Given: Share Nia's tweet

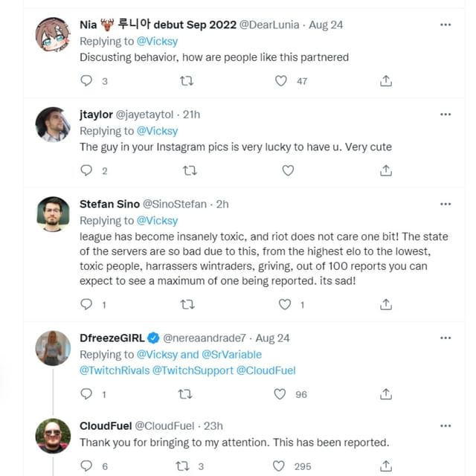Looking at the screenshot, I should tap(386, 81).
